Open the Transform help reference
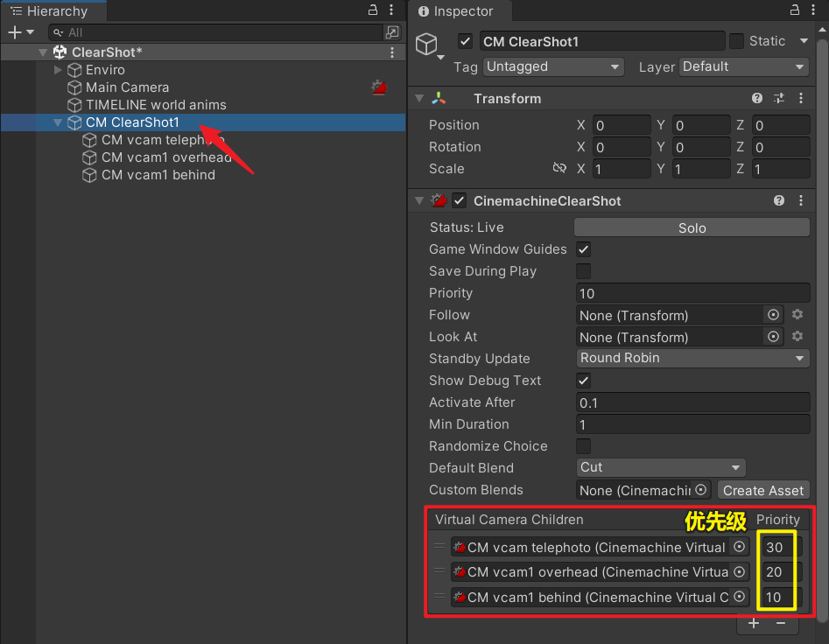The image size is (829, 644). (x=757, y=98)
